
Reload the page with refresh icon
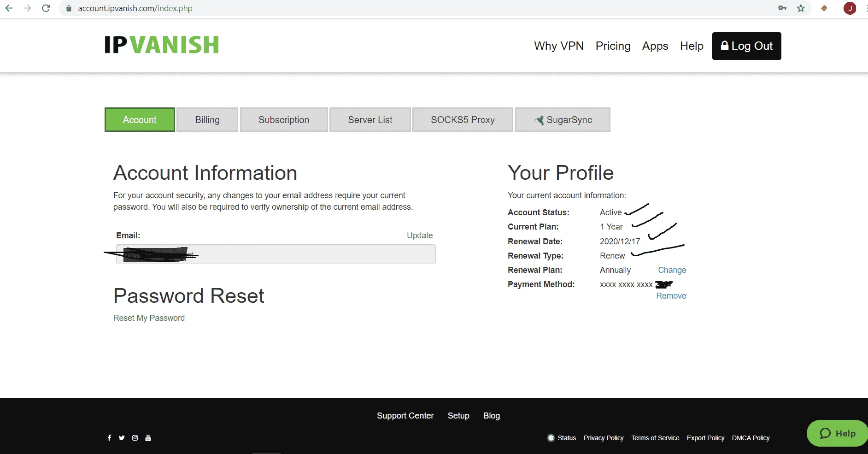[x=46, y=8]
